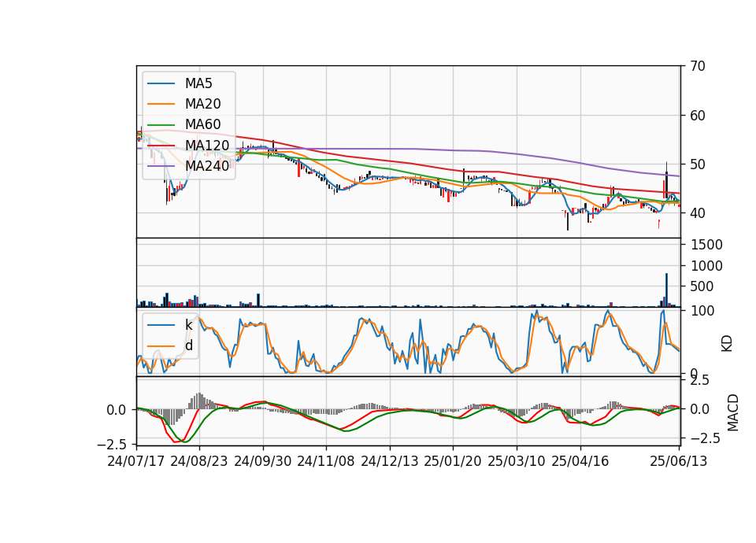This screenshot has height=543, width=756.
Task: Click the k legend entry in KD panel
Action: [188, 325]
